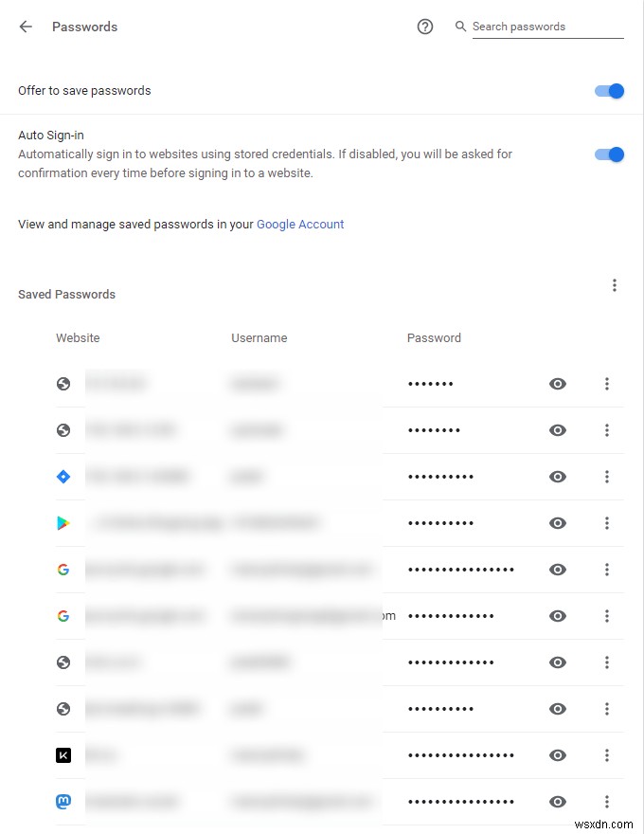Click the Search passwords input field
The image size is (644, 834).
pos(540,27)
